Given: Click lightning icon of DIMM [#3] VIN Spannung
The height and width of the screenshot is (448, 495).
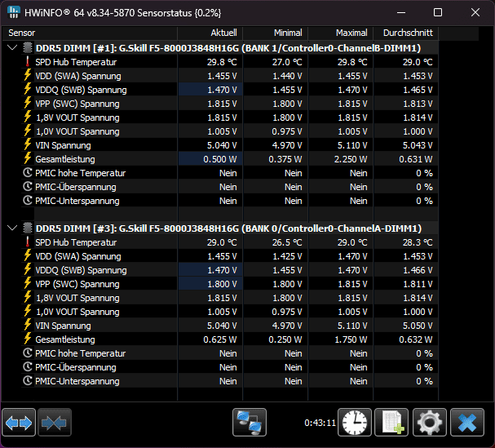Looking at the screenshot, I should coord(28,325).
